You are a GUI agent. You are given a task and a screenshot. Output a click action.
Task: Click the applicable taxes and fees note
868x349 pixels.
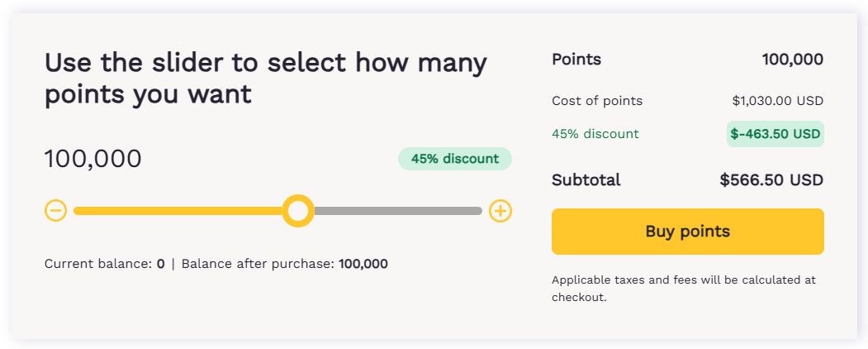pos(683,288)
